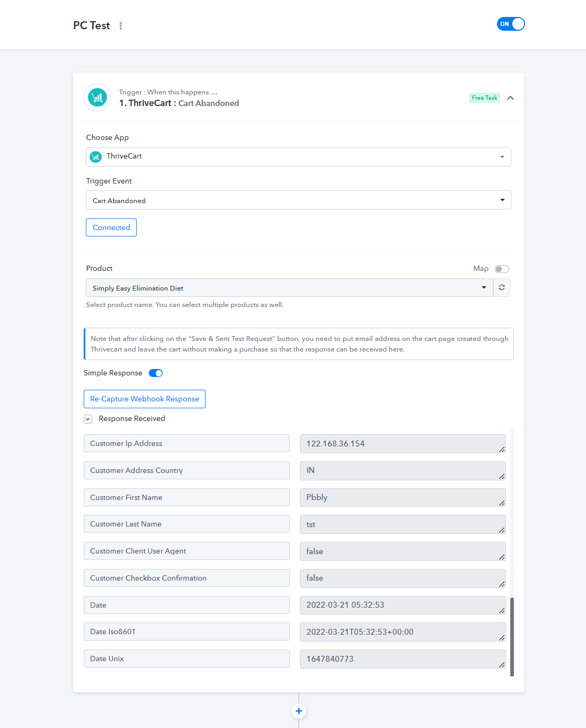586x728 pixels.
Task: Click the ThriveCart trigger logo icon
Action: point(97,98)
